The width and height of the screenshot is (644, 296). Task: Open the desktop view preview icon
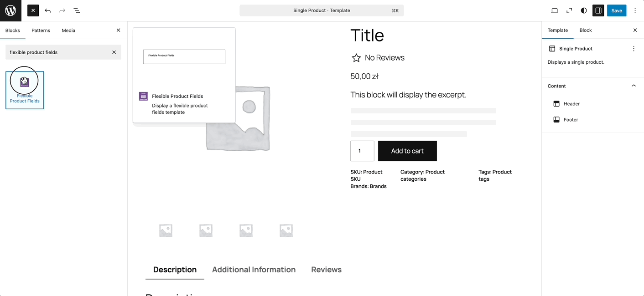point(555,10)
